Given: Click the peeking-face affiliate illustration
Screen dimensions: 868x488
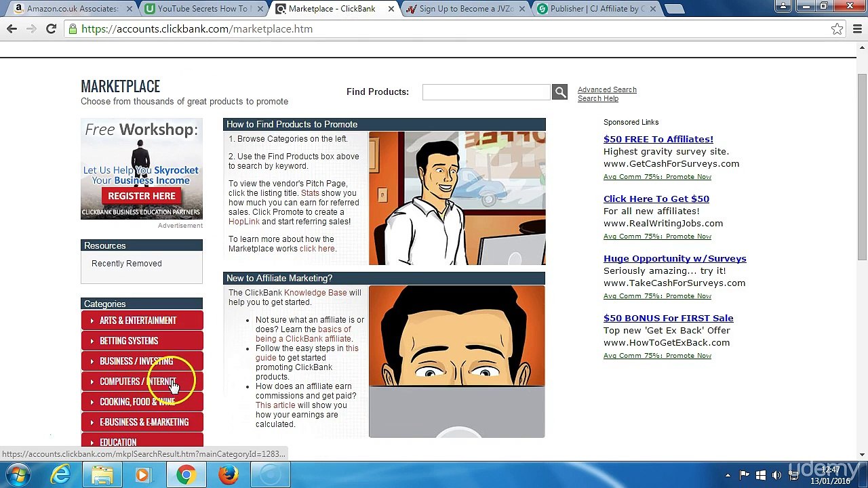Looking at the screenshot, I should coord(457,362).
